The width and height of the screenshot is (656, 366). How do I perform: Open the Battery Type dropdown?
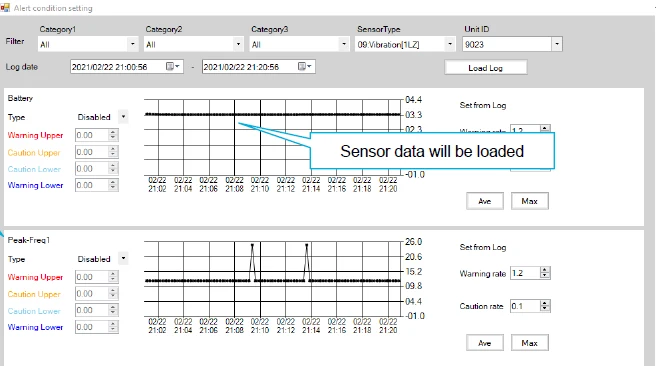click(x=123, y=117)
